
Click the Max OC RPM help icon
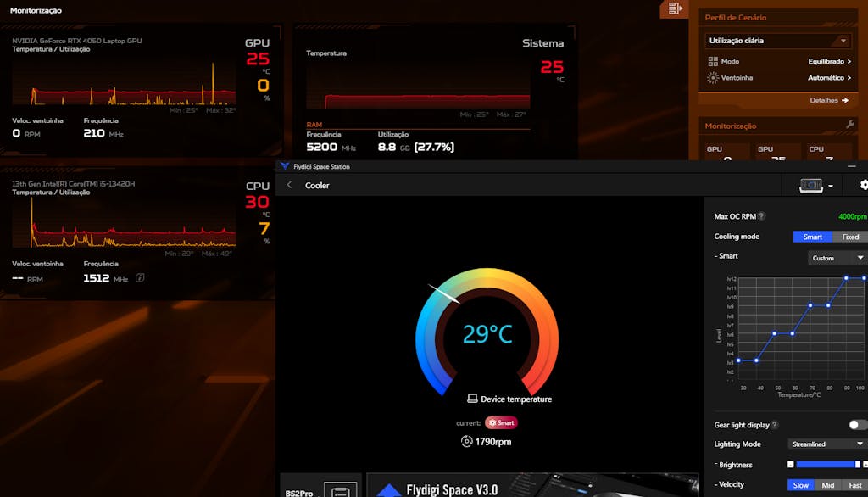pyautogui.click(x=761, y=216)
